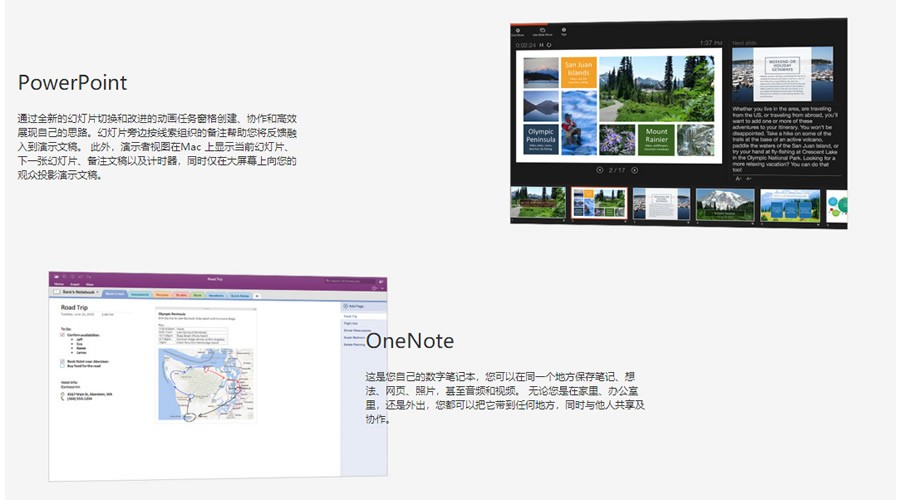900x500 pixels.
Task: Open the Insert menu in OneNote
Action: (x=75, y=284)
